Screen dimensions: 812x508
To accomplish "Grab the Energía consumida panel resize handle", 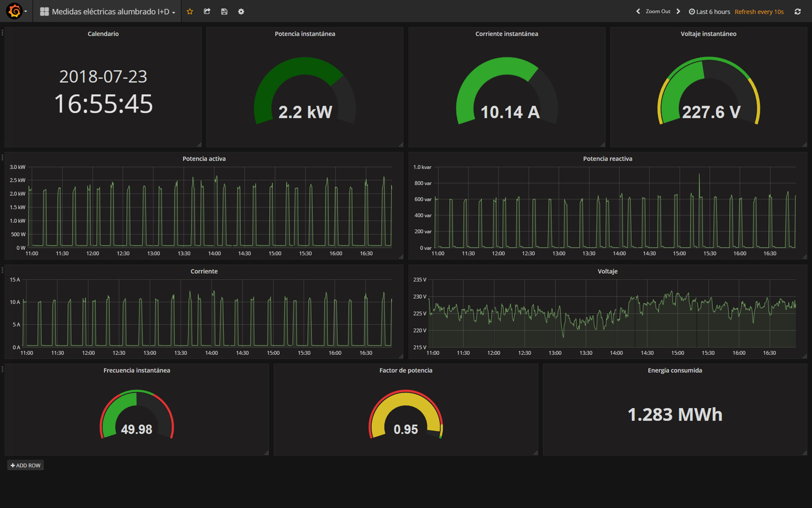I will pos(804,452).
